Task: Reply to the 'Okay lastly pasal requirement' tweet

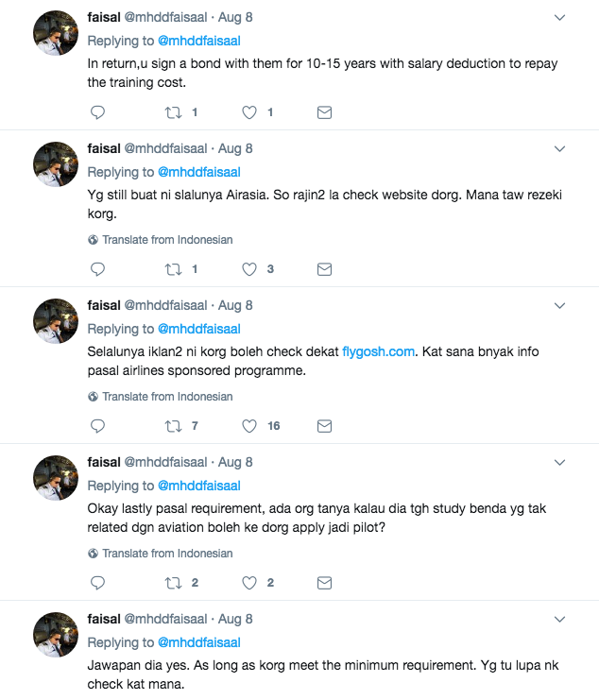Action: [x=96, y=583]
